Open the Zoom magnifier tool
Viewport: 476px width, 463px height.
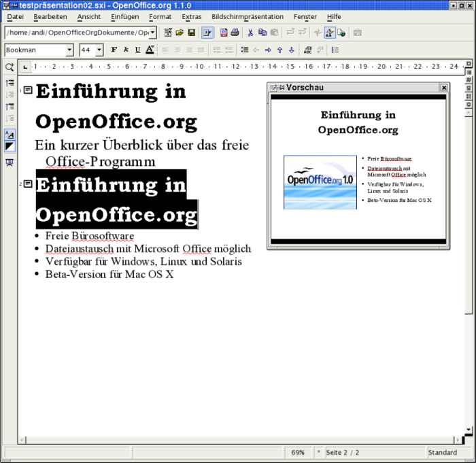pyautogui.click(x=10, y=67)
